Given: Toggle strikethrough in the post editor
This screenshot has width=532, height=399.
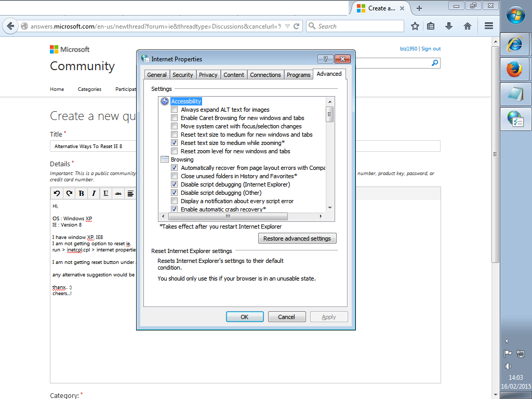Looking at the screenshot, I should pyautogui.click(x=118, y=193).
